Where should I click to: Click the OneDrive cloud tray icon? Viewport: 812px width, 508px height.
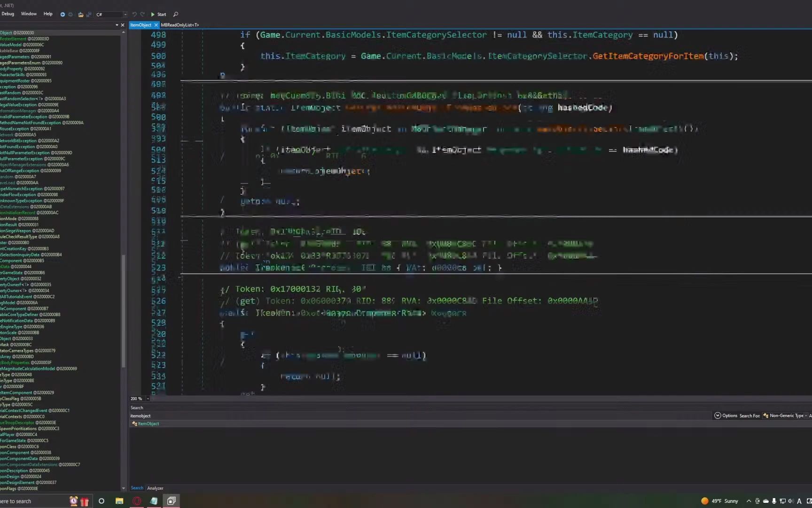click(x=765, y=501)
